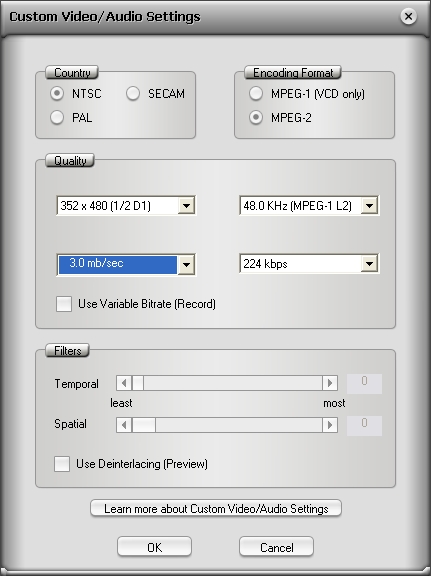Pick MPEG-1 (VCD only) encoding format

coord(256,93)
